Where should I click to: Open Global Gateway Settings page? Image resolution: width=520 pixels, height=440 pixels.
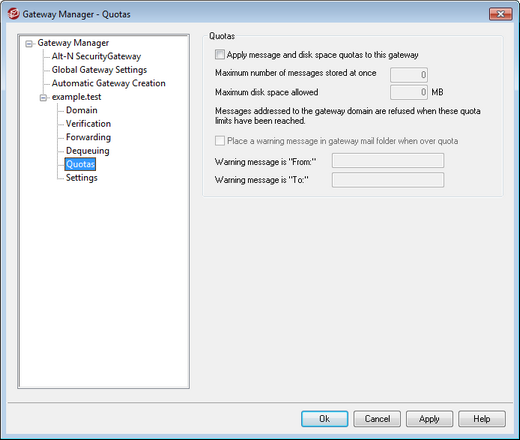tap(99, 70)
